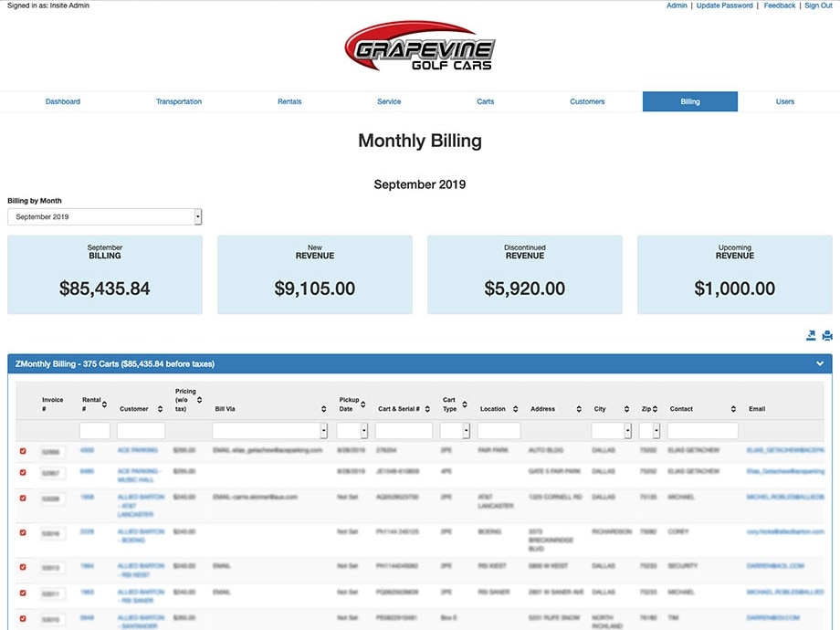Toggle checkbox for the ALLIED BARTON AT&T LANCASTER row

click(x=23, y=499)
